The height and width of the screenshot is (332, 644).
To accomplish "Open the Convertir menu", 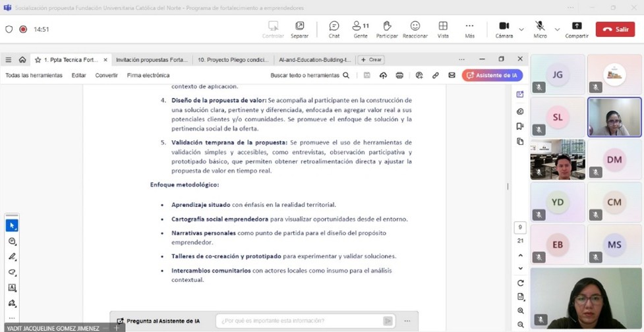I will [x=106, y=76].
